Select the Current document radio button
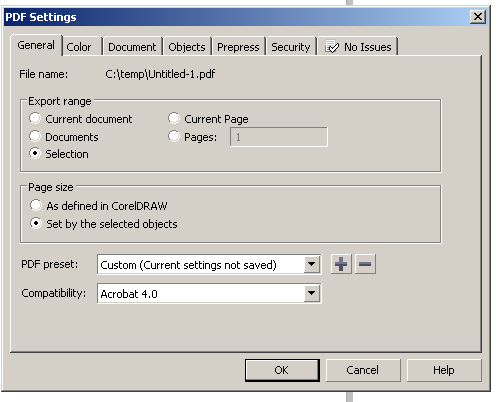 (x=35, y=118)
